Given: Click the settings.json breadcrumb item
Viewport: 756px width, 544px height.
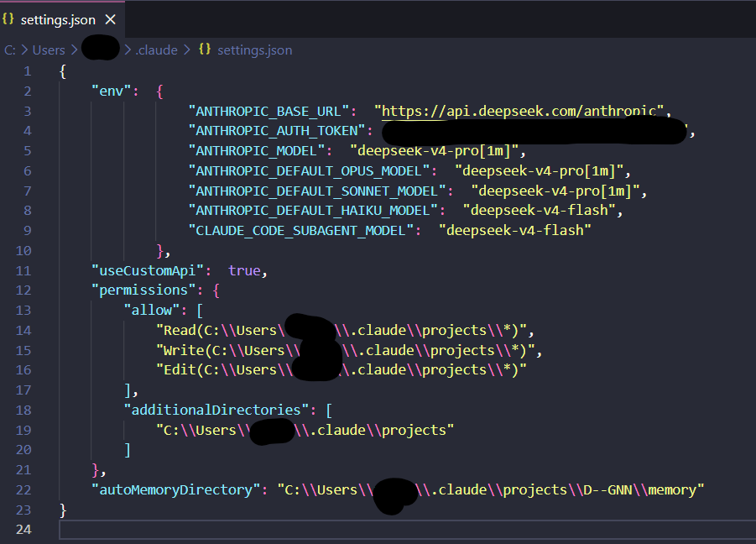Looking at the screenshot, I should click(254, 50).
